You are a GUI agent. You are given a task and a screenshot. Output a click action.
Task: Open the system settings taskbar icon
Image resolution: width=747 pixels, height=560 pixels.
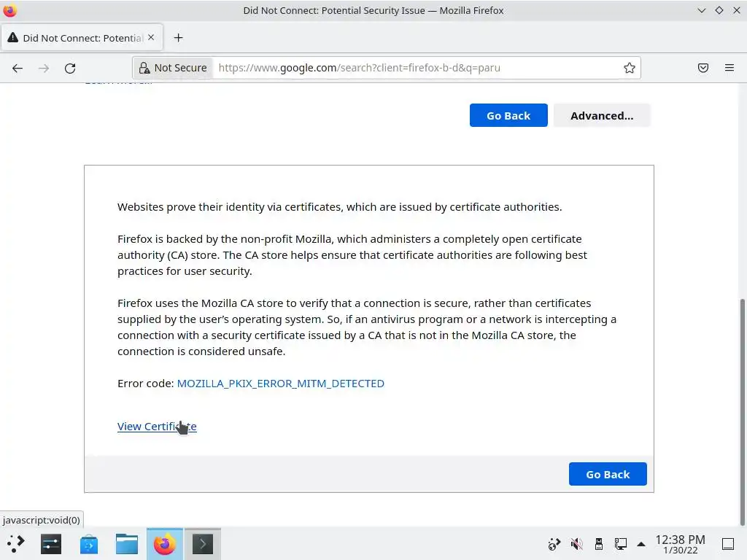pos(51,544)
